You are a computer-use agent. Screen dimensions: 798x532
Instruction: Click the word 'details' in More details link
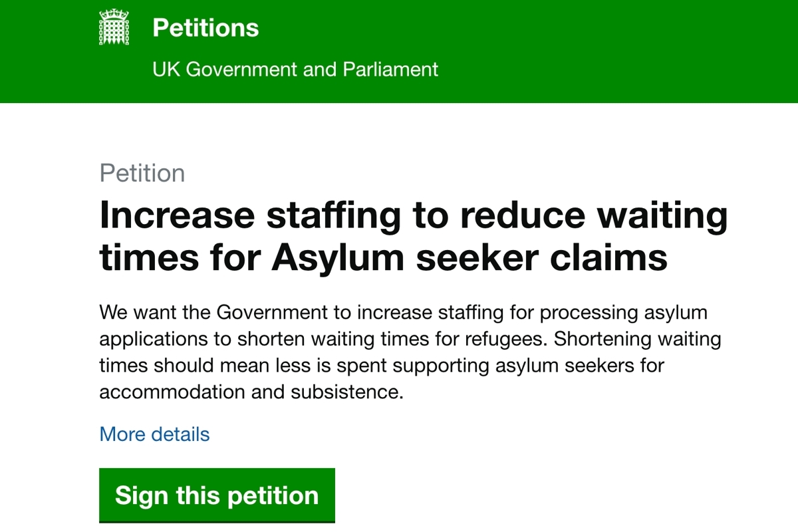tap(180, 434)
